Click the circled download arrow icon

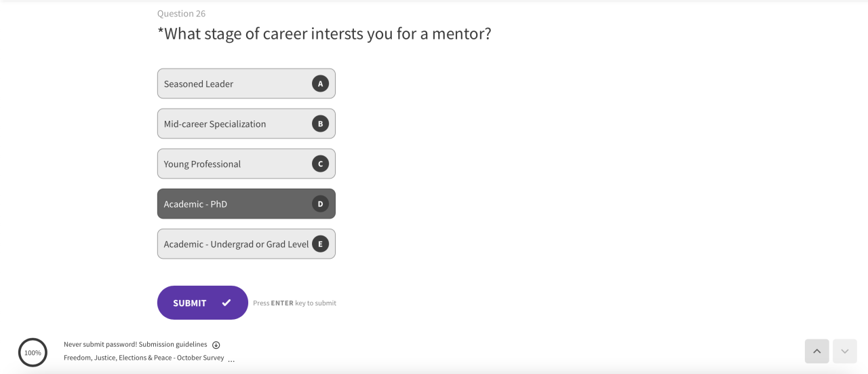click(x=216, y=345)
